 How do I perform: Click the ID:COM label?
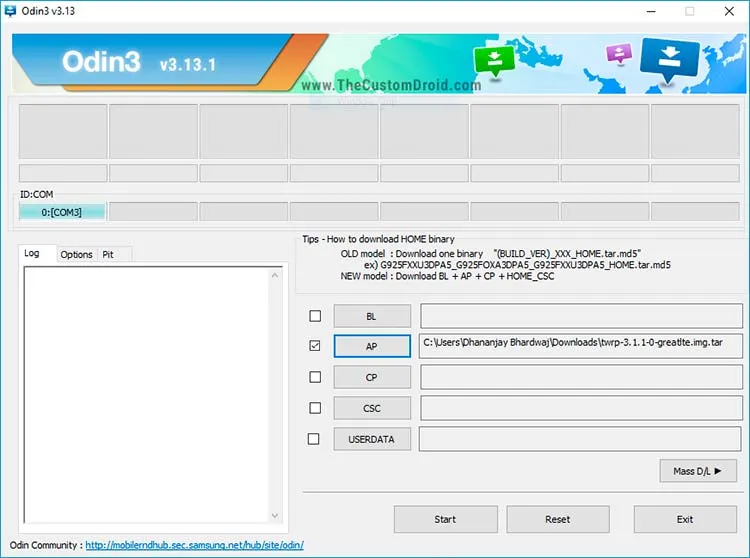pyautogui.click(x=36, y=195)
